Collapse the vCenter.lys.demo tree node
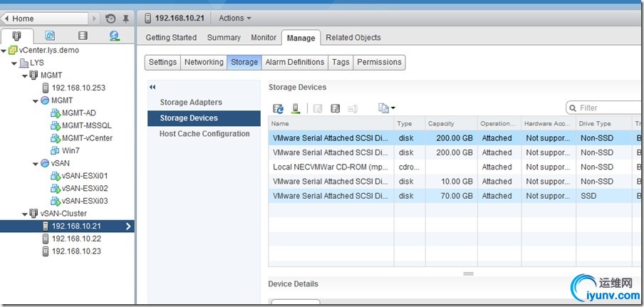This screenshot has height=307, width=644. click(x=4, y=51)
